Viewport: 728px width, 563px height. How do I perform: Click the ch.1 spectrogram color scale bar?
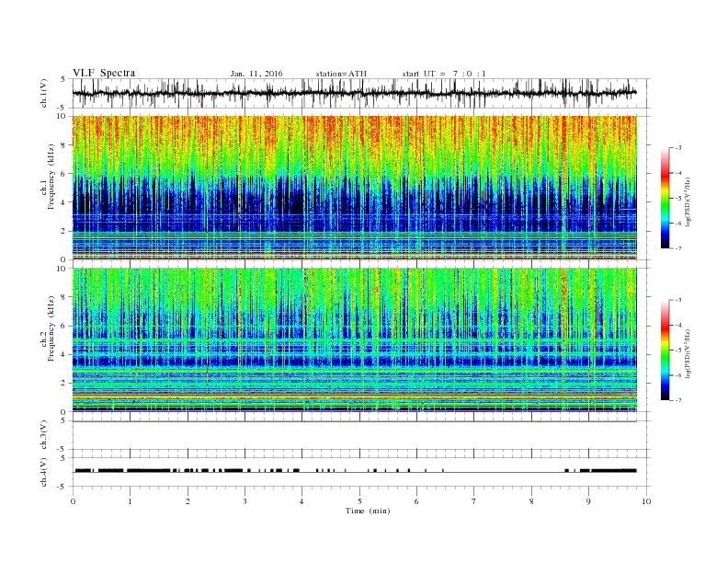(x=665, y=198)
